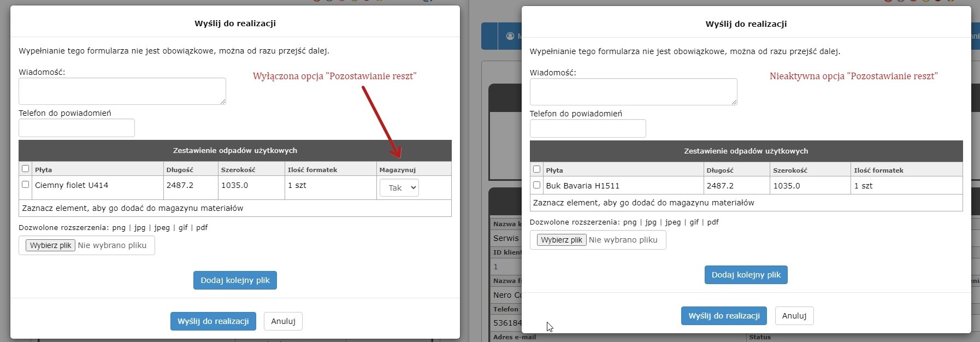Image resolution: width=980 pixels, height=342 pixels.
Task: Focus the left Wiadomość message box
Action: click(x=122, y=91)
